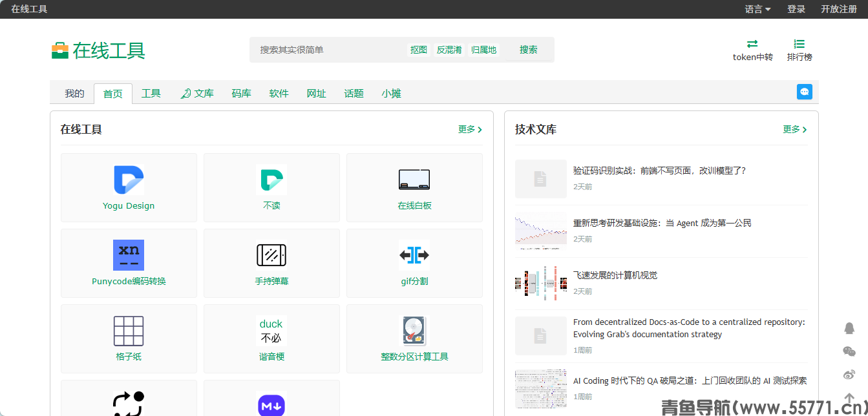The width and height of the screenshot is (868, 416).
Task: Click the placeholder thumbnail for 验证码识别实战 article
Action: click(x=541, y=179)
